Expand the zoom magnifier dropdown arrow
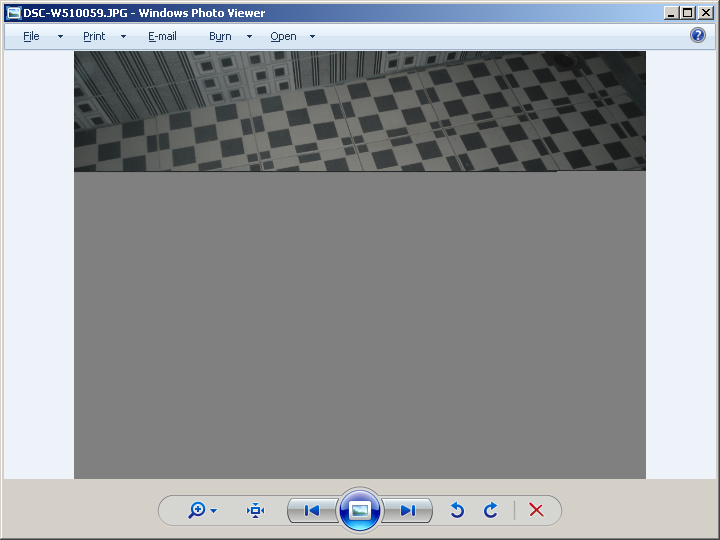 [214, 511]
